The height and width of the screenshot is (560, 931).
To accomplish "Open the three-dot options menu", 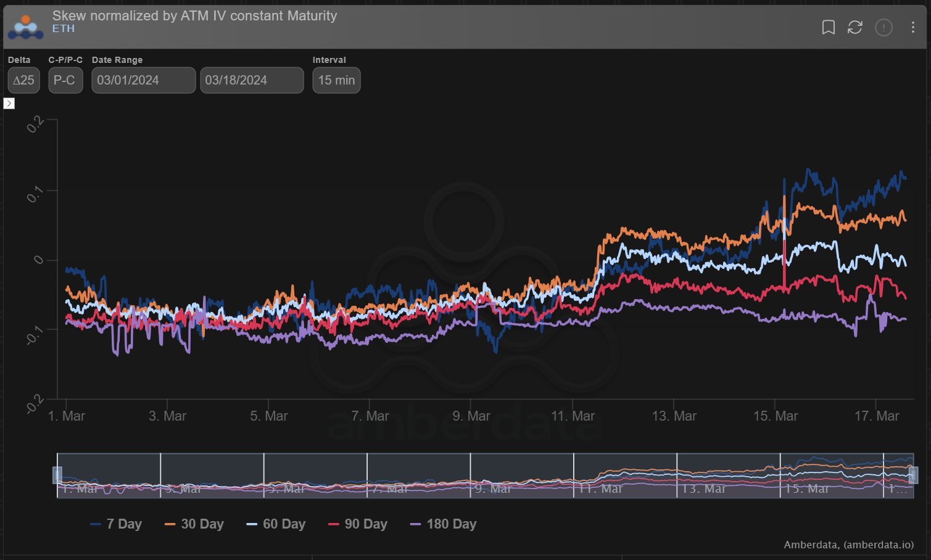I will coord(912,27).
